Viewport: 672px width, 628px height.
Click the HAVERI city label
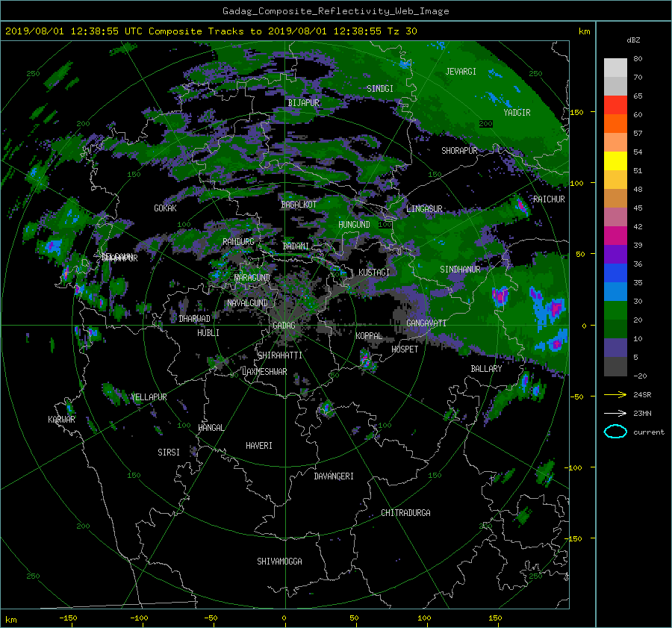[x=259, y=446]
